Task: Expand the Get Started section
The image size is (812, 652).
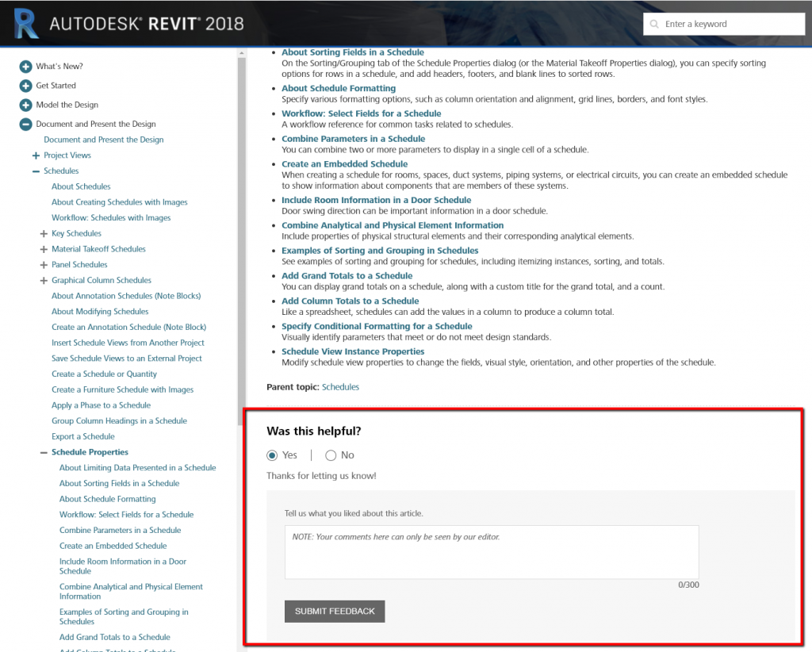Action: tap(25, 86)
